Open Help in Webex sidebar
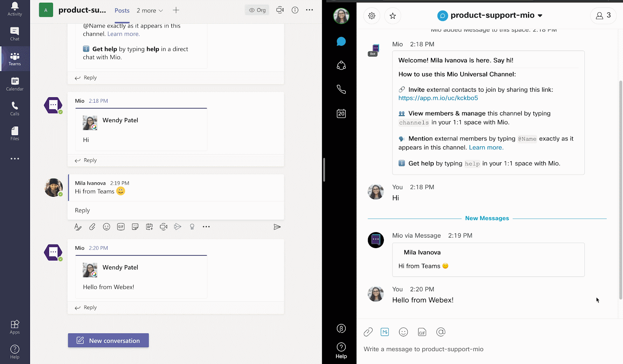This screenshot has width=623, height=364. (341, 350)
